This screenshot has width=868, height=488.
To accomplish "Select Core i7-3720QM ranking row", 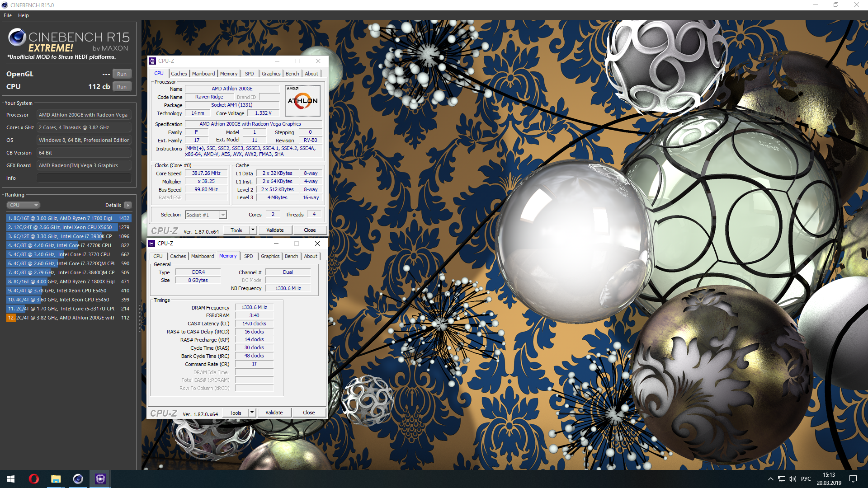I will [69, 263].
